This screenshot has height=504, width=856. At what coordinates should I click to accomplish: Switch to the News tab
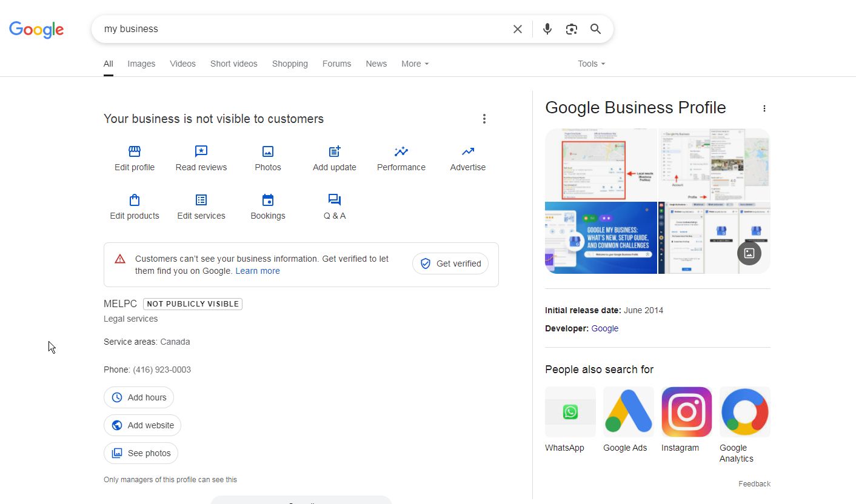point(376,64)
